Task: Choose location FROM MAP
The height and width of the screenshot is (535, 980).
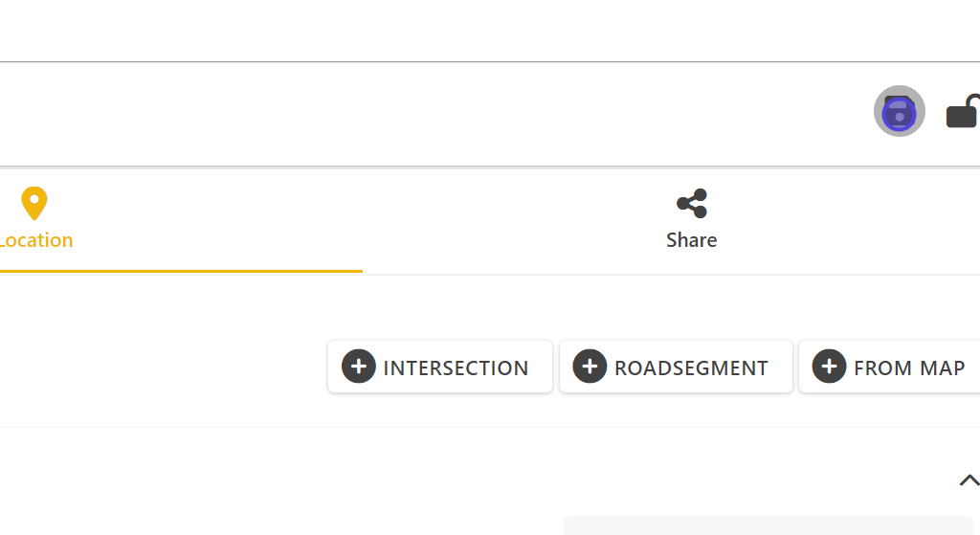Action: point(890,367)
